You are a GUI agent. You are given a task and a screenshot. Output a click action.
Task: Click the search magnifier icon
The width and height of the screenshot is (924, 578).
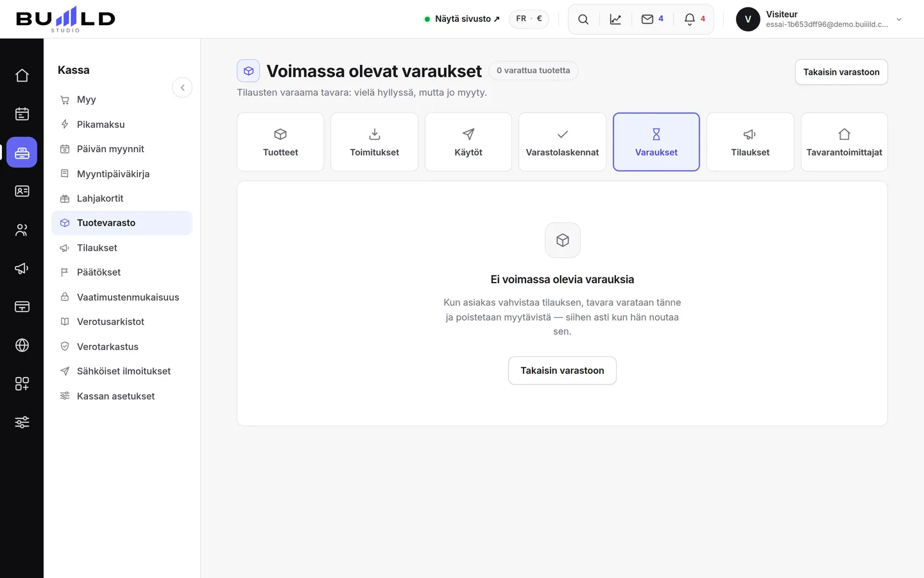coord(583,19)
